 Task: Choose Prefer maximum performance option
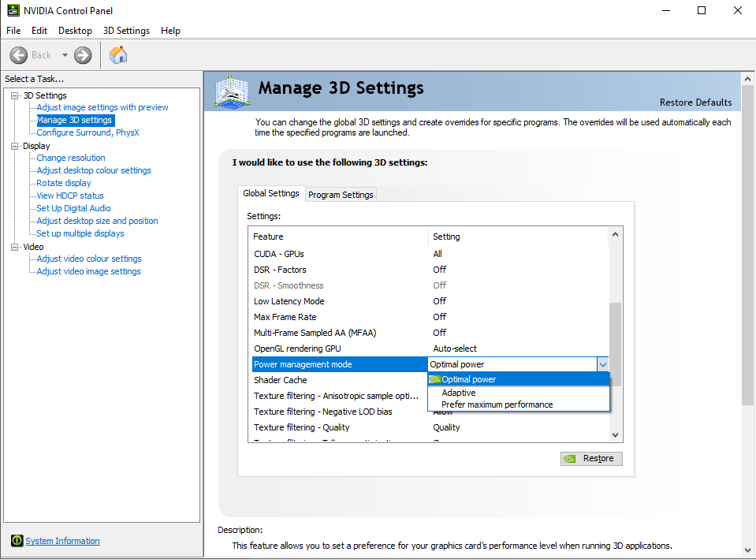pyautogui.click(x=519, y=404)
